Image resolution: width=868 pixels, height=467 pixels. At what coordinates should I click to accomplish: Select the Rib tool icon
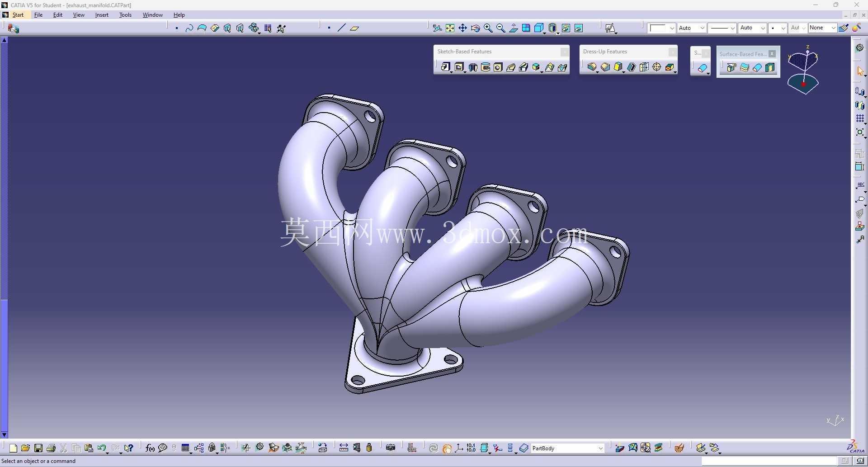tap(511, 67)
